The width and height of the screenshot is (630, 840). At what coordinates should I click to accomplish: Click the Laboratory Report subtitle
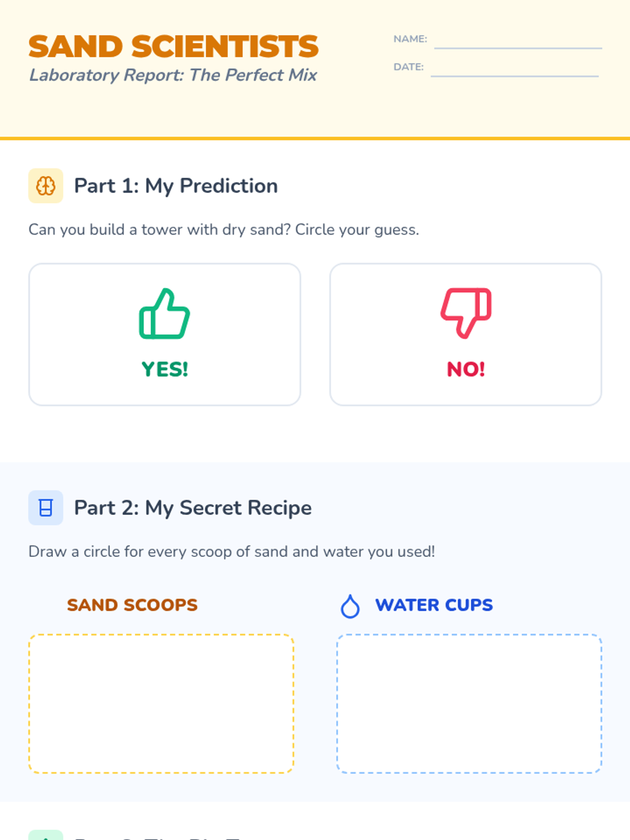pyautogui.click(x=173, y=75)
